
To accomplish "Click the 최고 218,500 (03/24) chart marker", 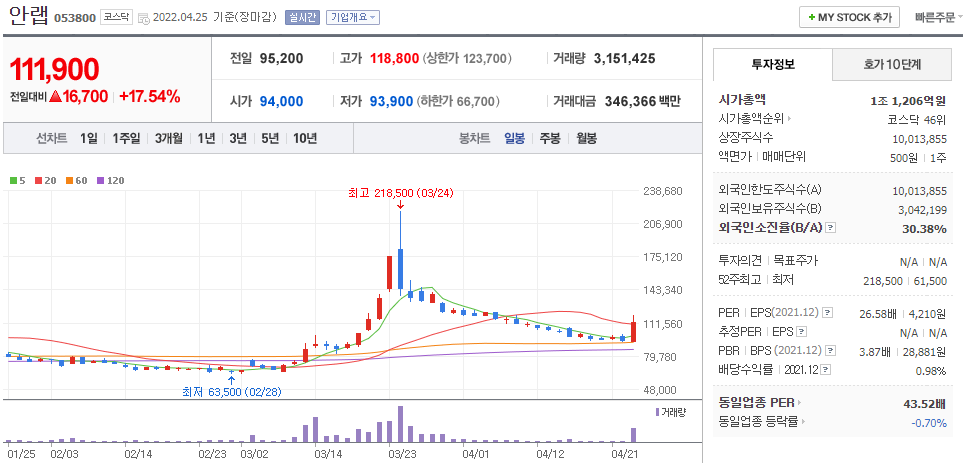I will (400, 193).
